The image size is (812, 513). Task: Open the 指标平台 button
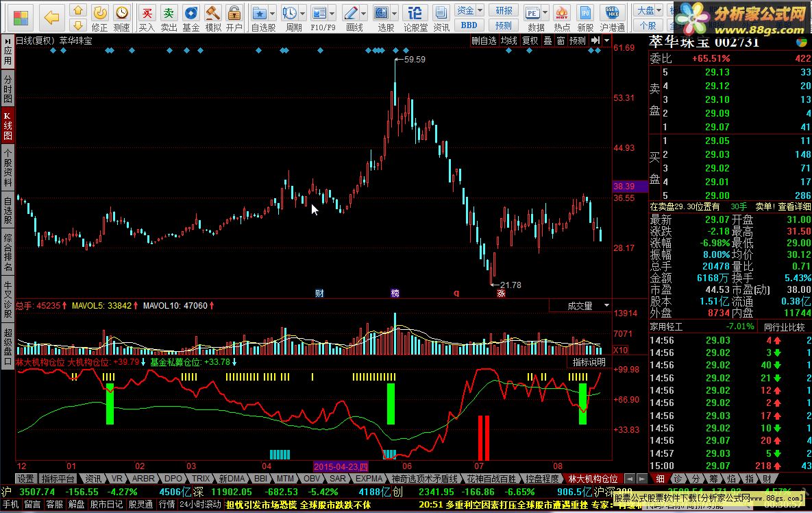click(58, 479)
